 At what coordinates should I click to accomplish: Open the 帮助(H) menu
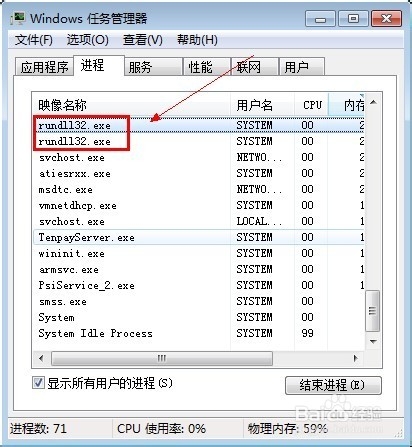coord(197,40)
